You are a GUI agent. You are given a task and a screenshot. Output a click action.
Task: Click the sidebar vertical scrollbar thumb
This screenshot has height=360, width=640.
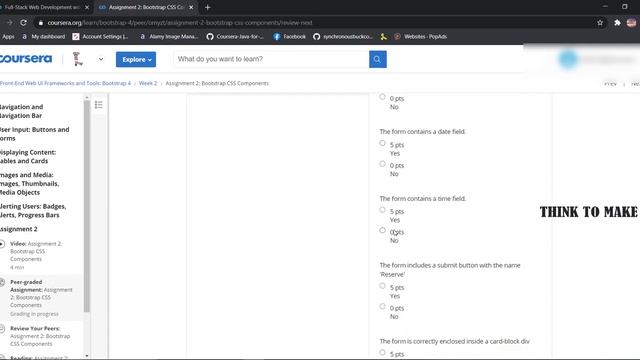(87, 206)
